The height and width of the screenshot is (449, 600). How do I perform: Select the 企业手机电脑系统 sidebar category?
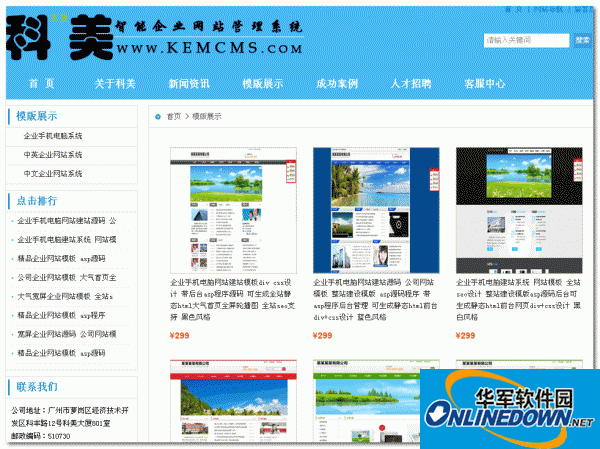coord(53,136)
